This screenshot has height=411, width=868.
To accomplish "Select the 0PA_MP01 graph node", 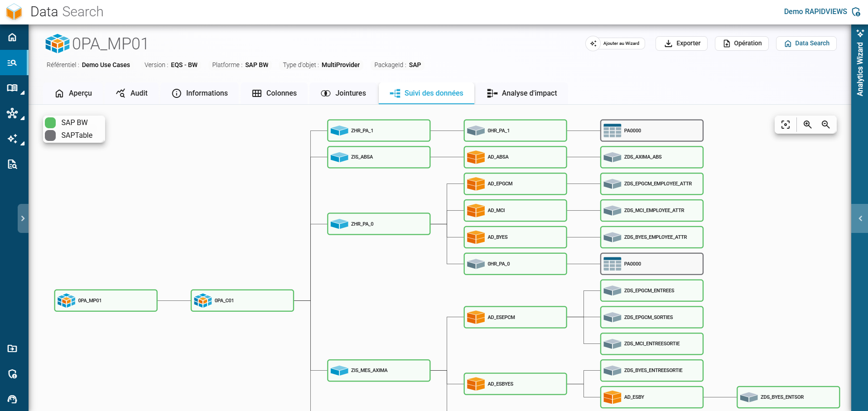I will tap(106, 300).
